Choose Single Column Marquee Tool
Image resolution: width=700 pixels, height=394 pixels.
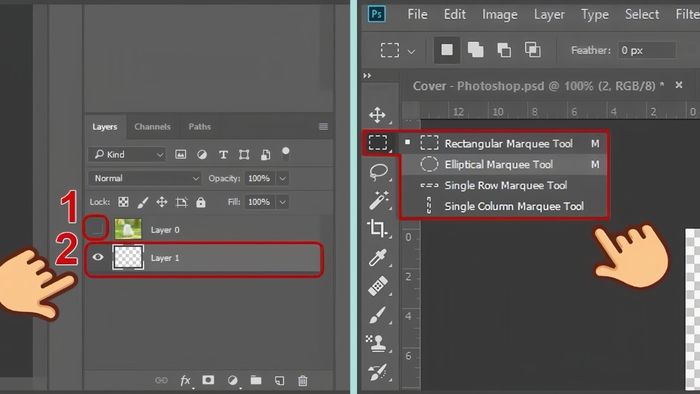point(504,206)
